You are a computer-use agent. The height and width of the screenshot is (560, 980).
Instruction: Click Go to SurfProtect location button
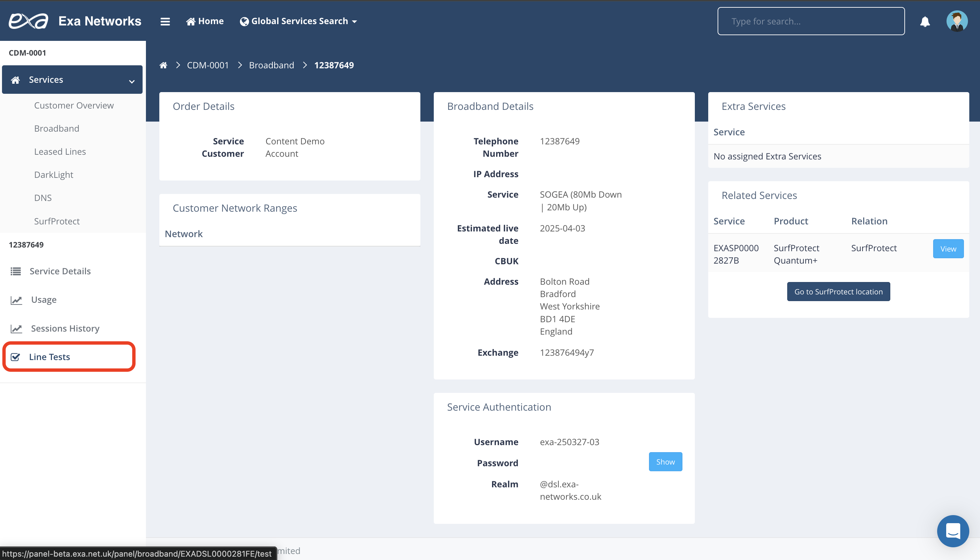point(838,291)
